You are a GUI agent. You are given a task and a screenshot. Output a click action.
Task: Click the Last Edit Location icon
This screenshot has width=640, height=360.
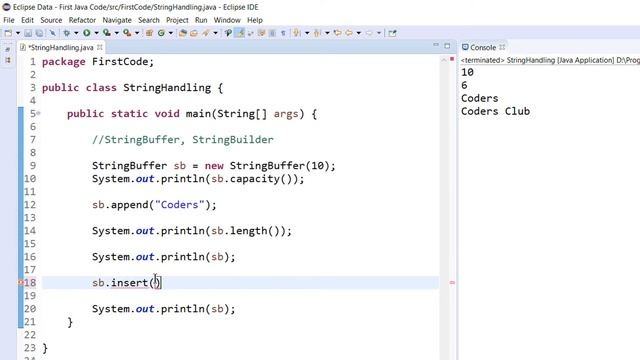click(337, 33)
